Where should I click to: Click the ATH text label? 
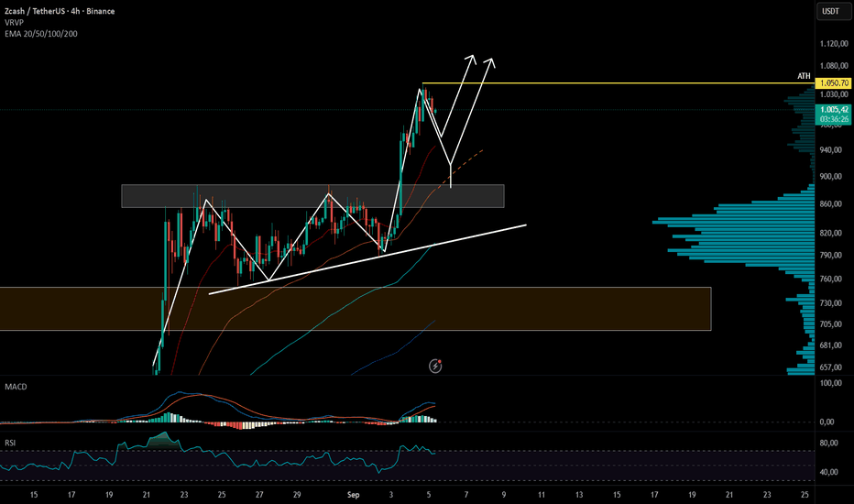(x=804, y=76)
